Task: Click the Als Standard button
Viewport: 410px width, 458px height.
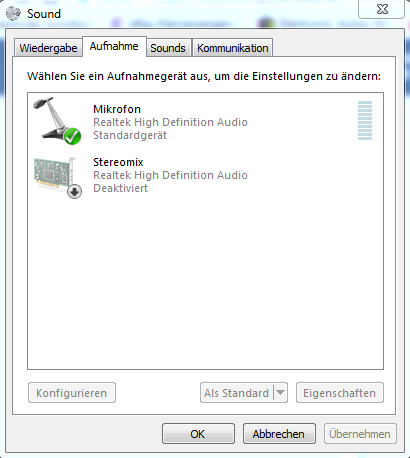Action: pos(237,393)
